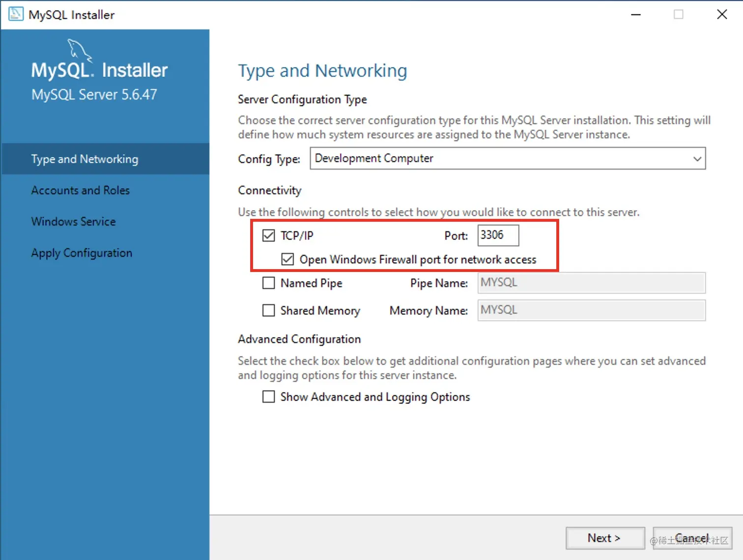Click the 'MySQL Installer' window title text
Image resolution: width=743 pixels, height=560 pixels.
click(x=71, y=15)
